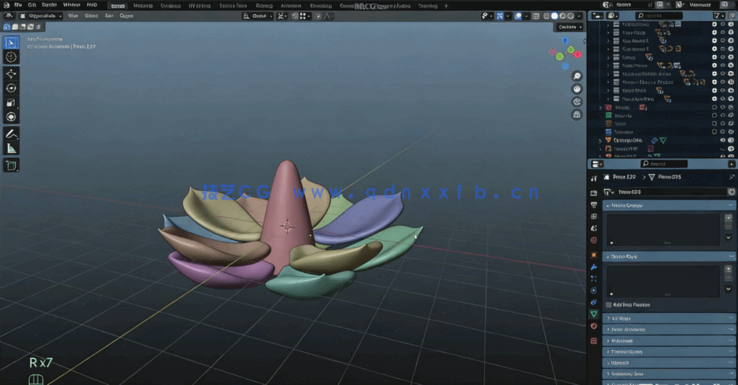
Task: Switch to rendered viewport shading
Action: coord(570,16)
